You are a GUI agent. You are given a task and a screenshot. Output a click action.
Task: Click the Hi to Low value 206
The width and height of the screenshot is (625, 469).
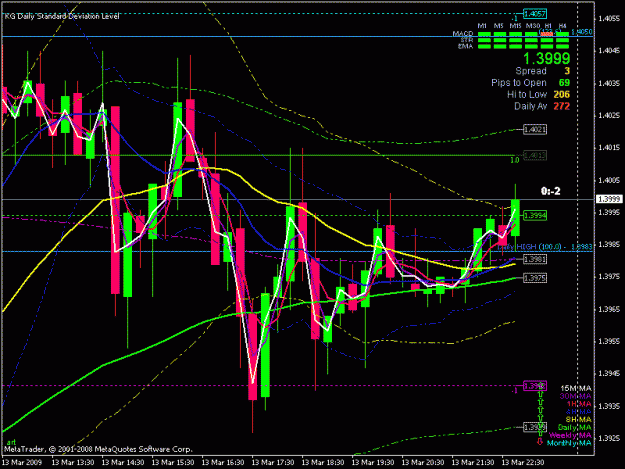click(x=562, y=94)
